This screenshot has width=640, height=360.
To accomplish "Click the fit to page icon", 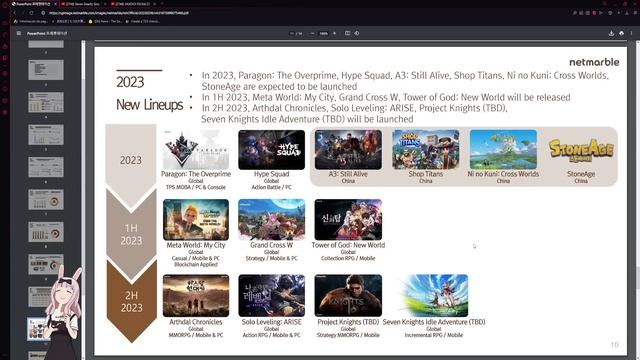I will [347, 33].
